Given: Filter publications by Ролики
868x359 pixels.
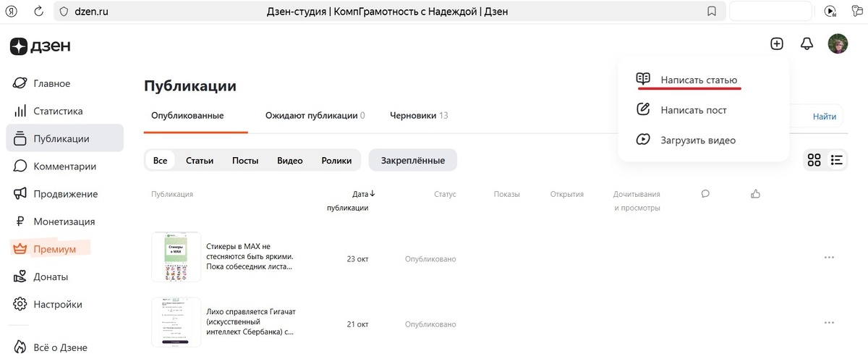Looking at the screenshot, I should pyautogui.click(x=336, y=161).
